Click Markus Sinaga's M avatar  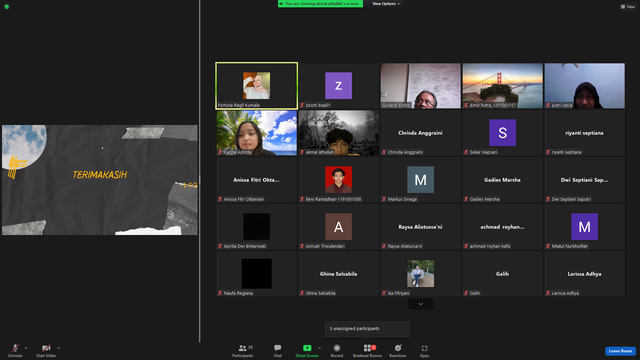[x=420, y=180]
